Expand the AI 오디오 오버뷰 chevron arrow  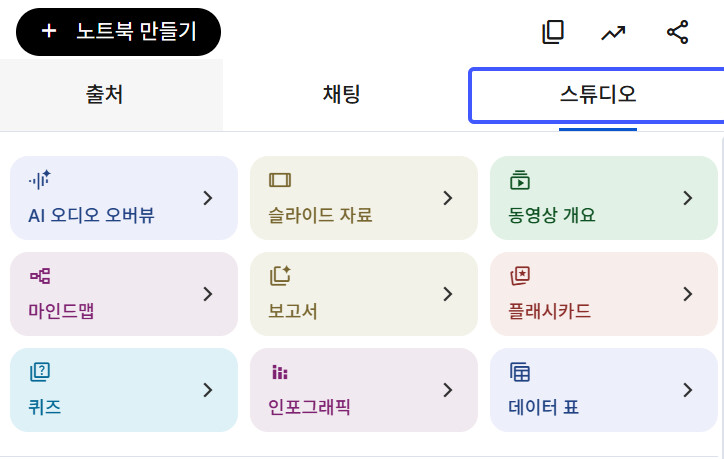coord(208,198)
